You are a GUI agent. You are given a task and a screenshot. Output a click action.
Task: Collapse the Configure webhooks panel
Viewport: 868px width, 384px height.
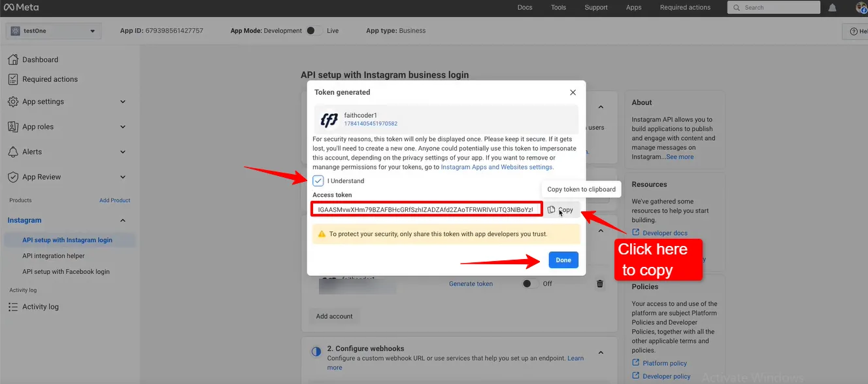(601, 352)
